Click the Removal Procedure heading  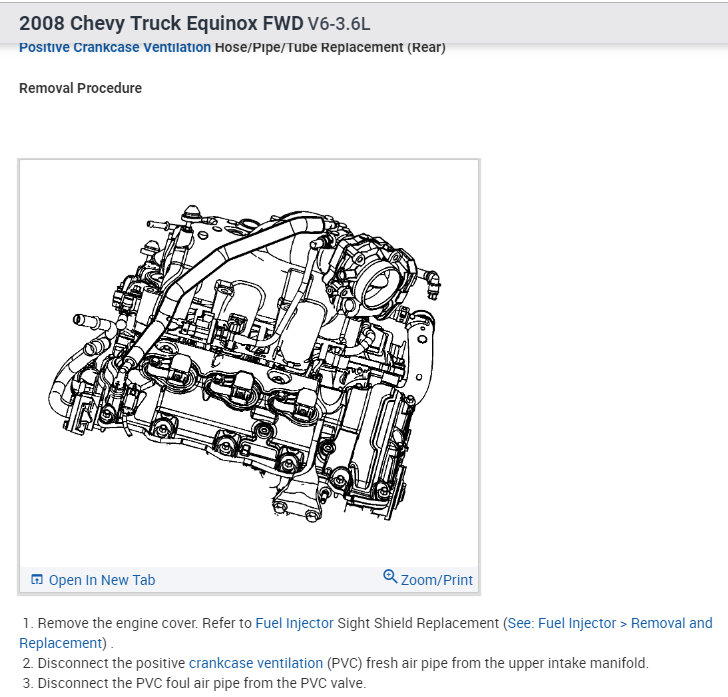click(x=80, y=88)
